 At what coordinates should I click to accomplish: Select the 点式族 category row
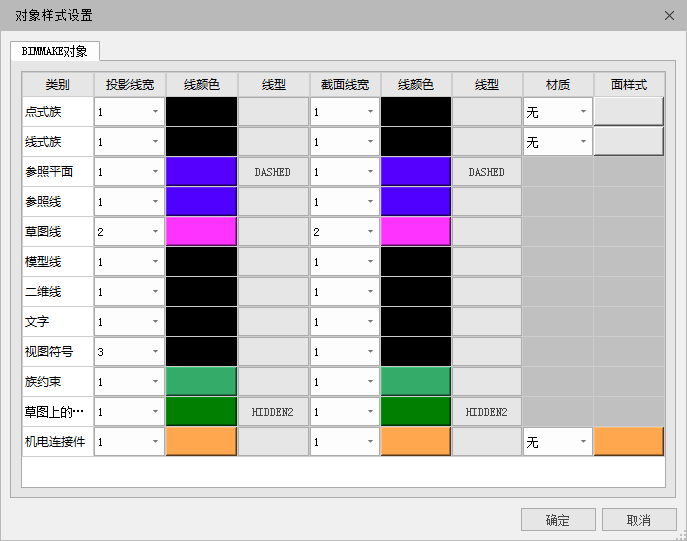click(x=57, y=112)
